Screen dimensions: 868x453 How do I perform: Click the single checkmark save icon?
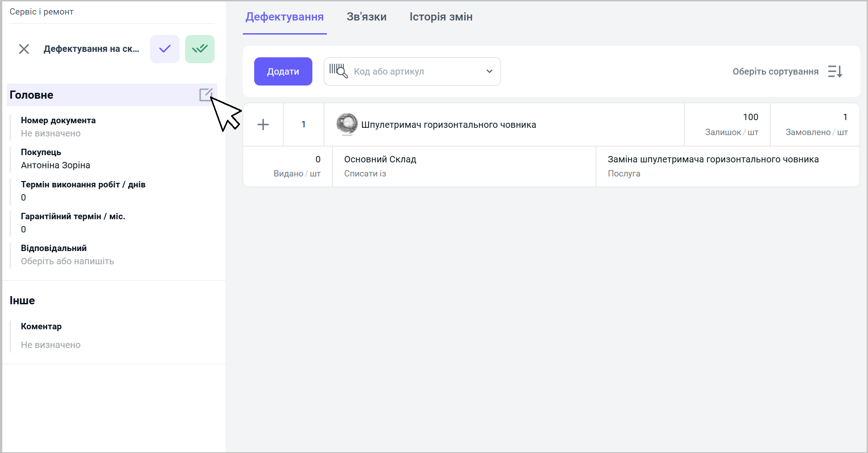point(165,49)
